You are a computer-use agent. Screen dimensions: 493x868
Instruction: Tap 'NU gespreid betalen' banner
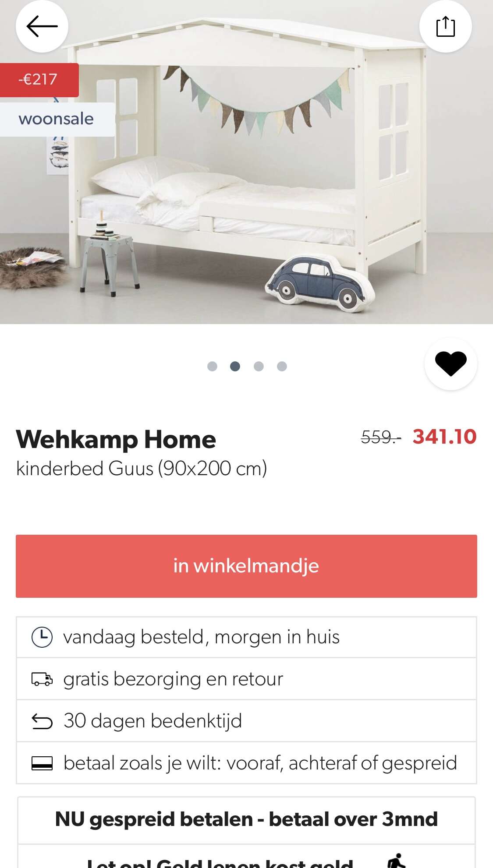[246, 819]
